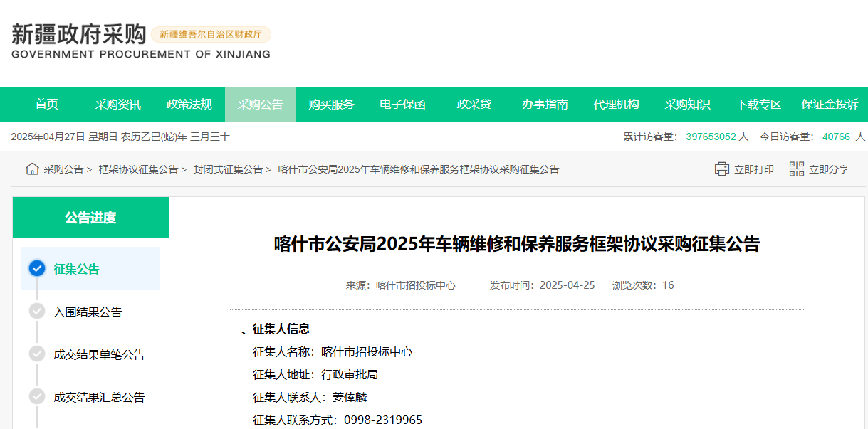Click the QR code share icon

pyautogui.click(x=796, y=169)
